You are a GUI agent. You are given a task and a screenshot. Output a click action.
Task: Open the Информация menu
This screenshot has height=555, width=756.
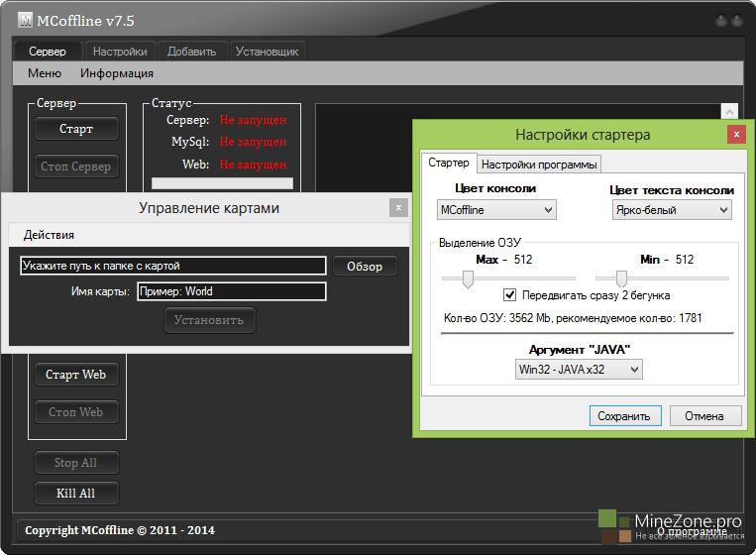coord(117,73)
